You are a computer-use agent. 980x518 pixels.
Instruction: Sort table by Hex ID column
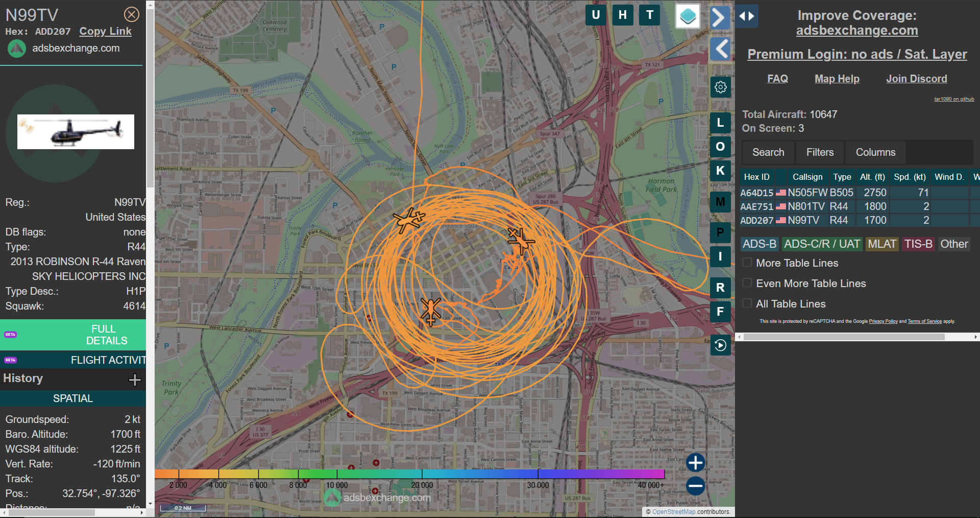pos(756,177)
